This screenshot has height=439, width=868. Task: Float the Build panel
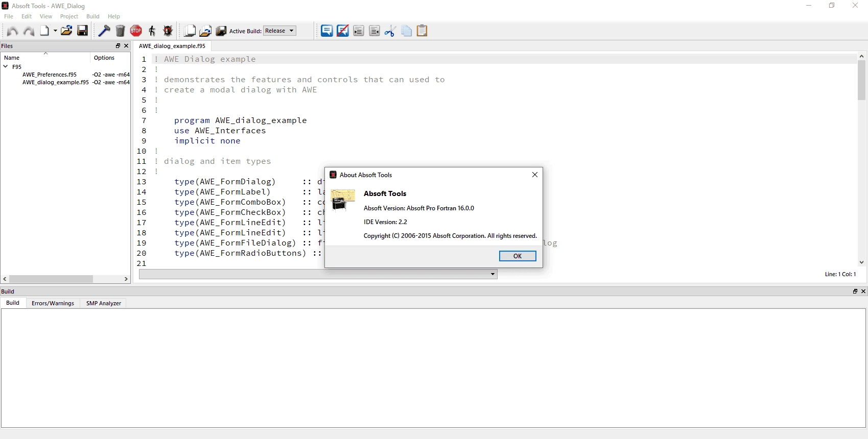click(x=855, y=291)
